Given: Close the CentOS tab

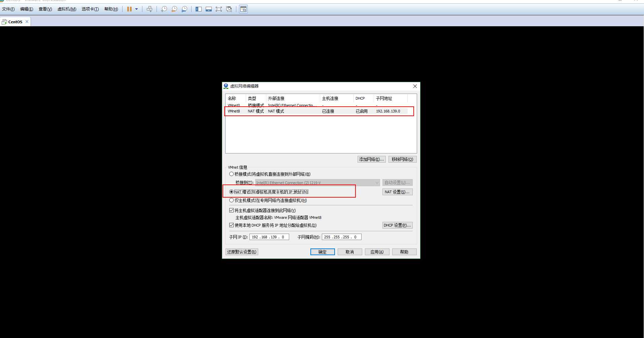Looking at the screenshot, I should [x=27, y=22].
